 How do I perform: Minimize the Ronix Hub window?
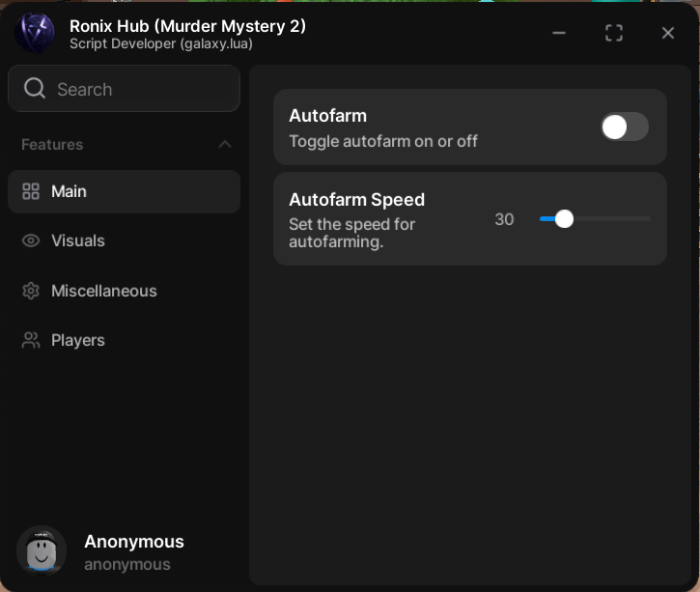[x=559, y=33]
